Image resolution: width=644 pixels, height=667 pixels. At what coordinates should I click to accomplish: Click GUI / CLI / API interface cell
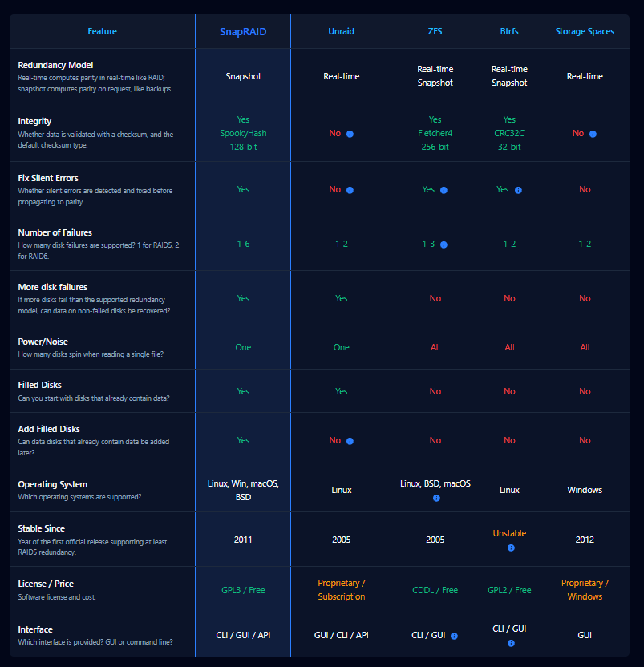click(342, 635)
